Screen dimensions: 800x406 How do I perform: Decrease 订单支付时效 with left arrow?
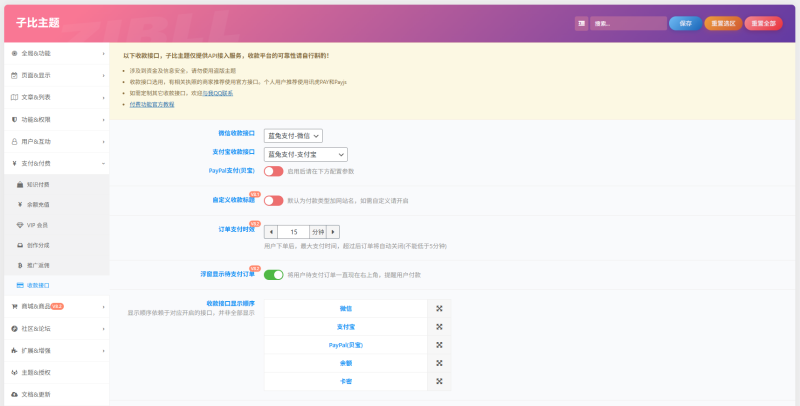[x=271, y=232]
